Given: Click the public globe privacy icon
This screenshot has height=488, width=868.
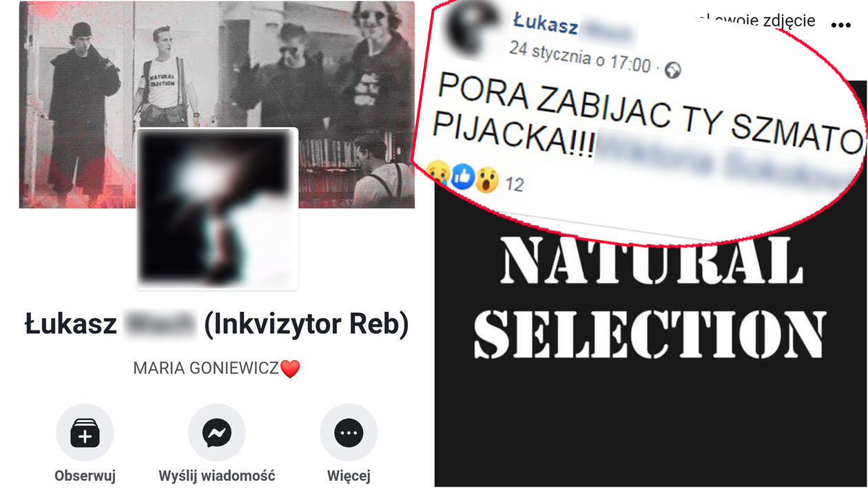Looking at the screenshot, I should coord(673,70).
